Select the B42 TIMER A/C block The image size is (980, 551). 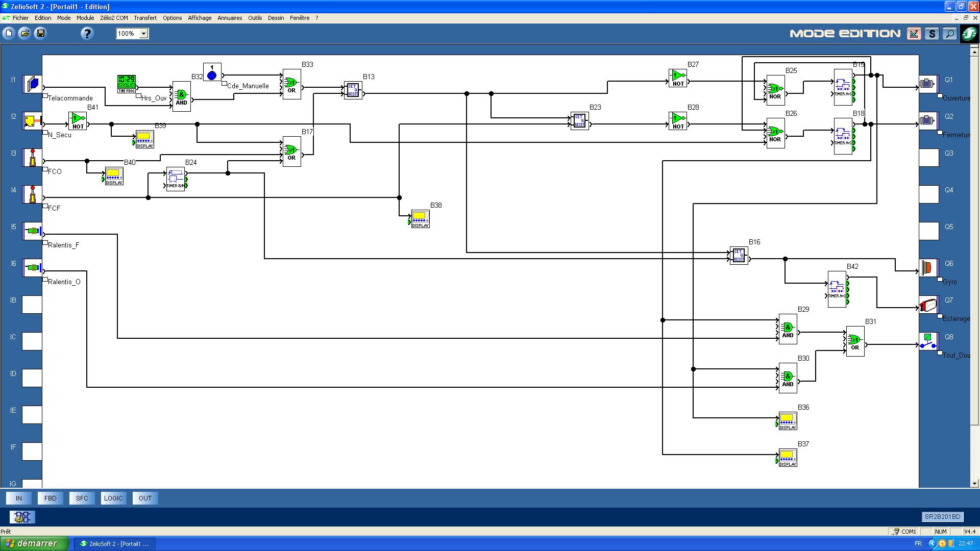pyautogui.click(x=837, y=289)
